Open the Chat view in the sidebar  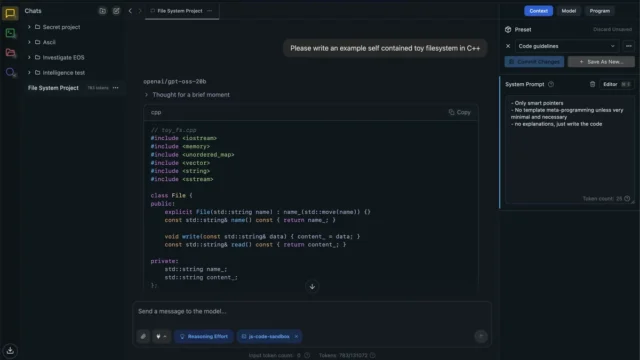10,13
